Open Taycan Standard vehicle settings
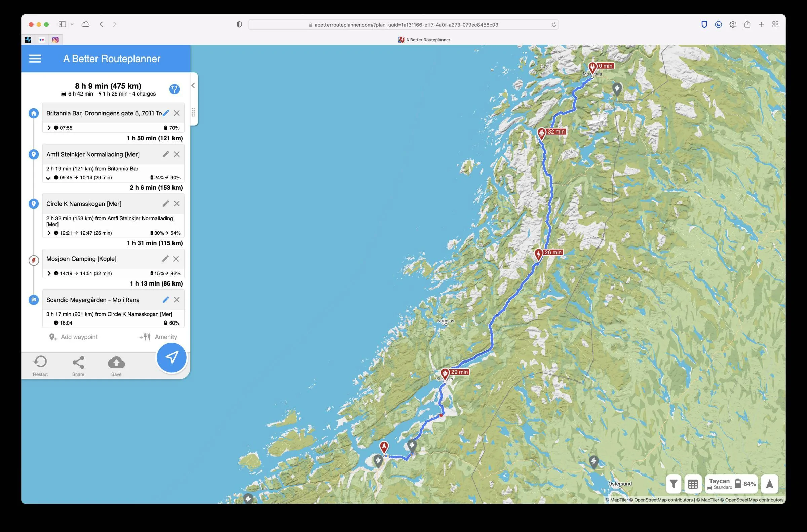Image resolution: width=807 pixels, height=532 pixels. 720,484
